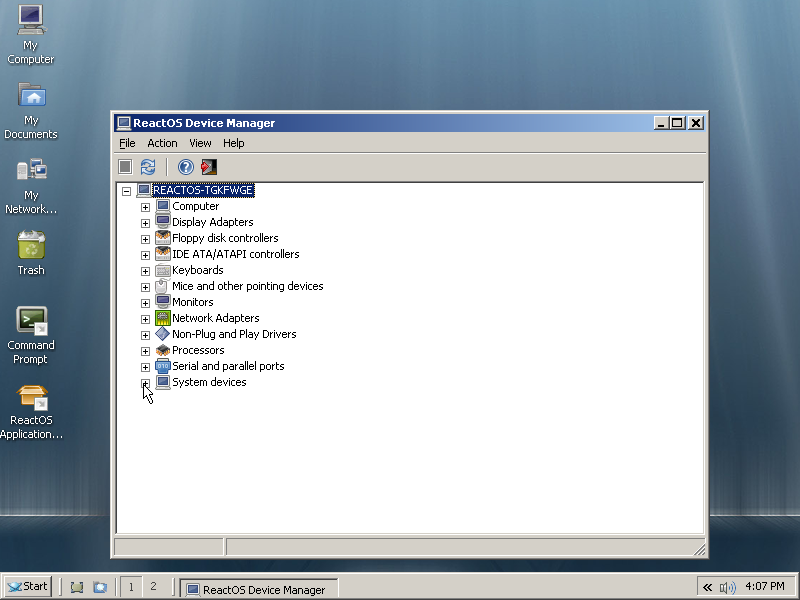Viewport: 800px width, 600px height.
Task: Expand the Keyboards tree node
Action: (145, 271)
